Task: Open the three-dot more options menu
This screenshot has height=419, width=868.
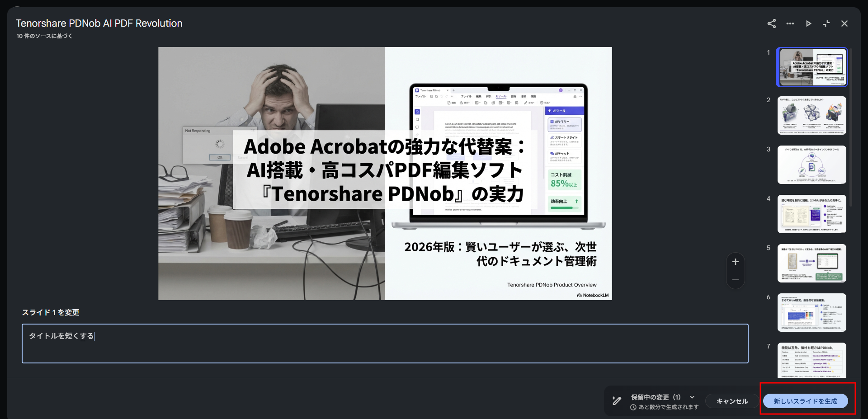Action: click(790, 24)
